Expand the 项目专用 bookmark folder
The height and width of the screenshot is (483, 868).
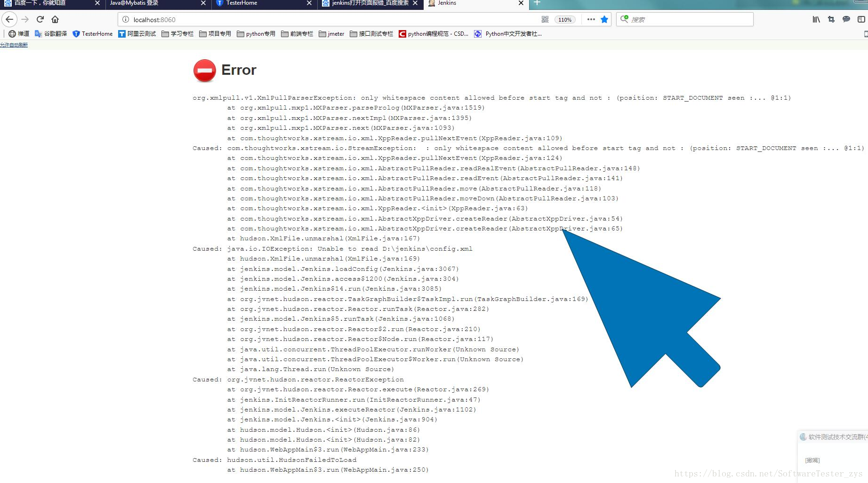[215, 34]
